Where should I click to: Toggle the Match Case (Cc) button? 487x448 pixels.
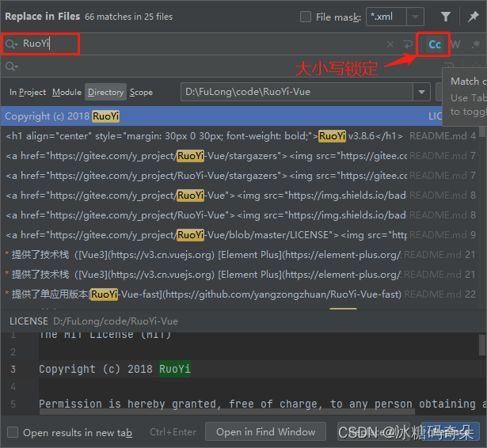click(x=435, y=44)
